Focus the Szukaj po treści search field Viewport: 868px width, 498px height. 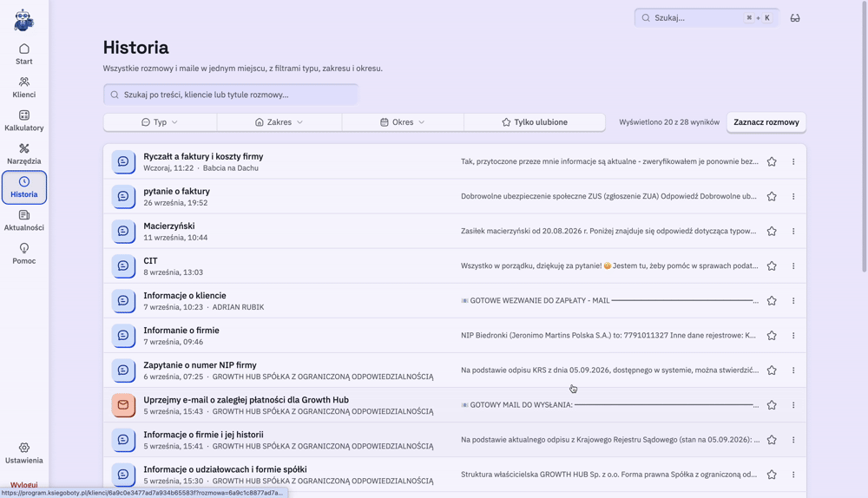coord(231,95)
